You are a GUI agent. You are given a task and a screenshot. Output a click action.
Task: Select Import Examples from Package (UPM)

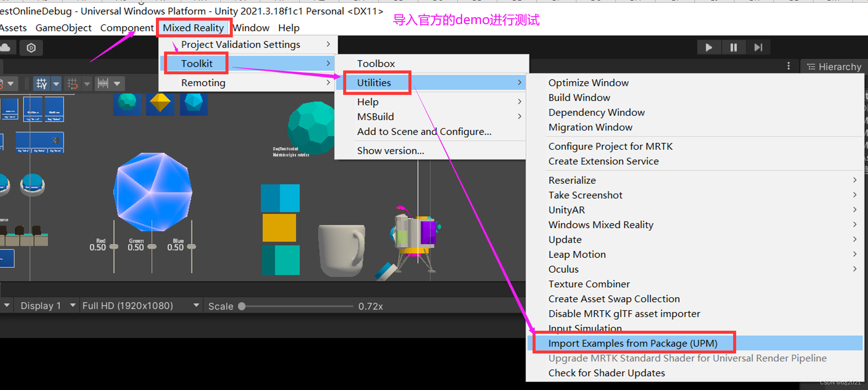click(x=695, y=343)
